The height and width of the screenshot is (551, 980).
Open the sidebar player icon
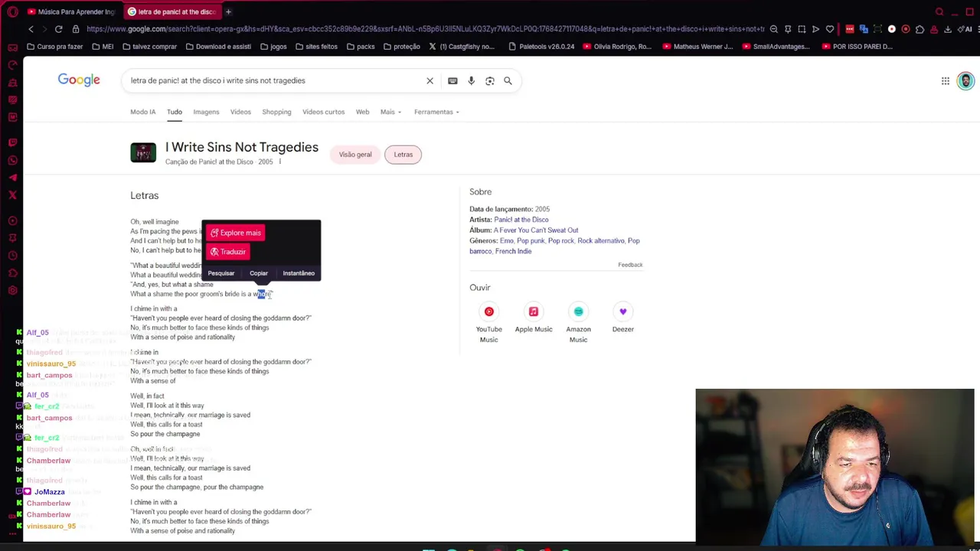point(12,220)
